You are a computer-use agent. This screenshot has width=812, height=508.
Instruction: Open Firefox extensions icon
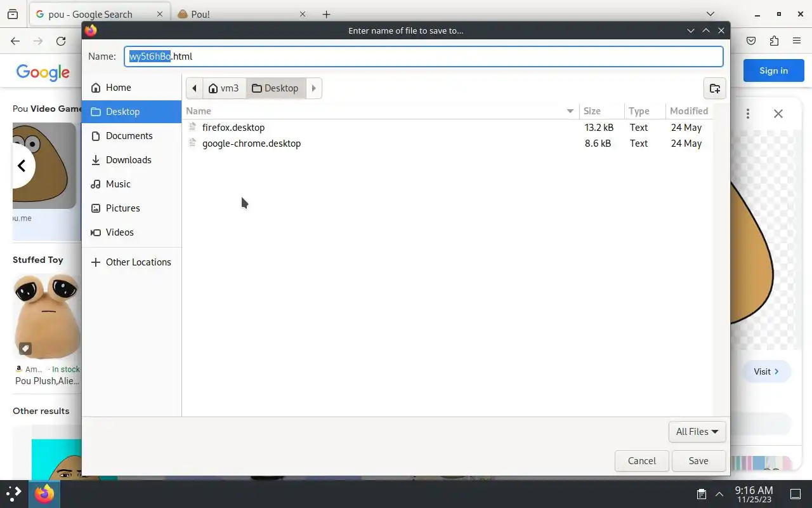tap(774, 41)
